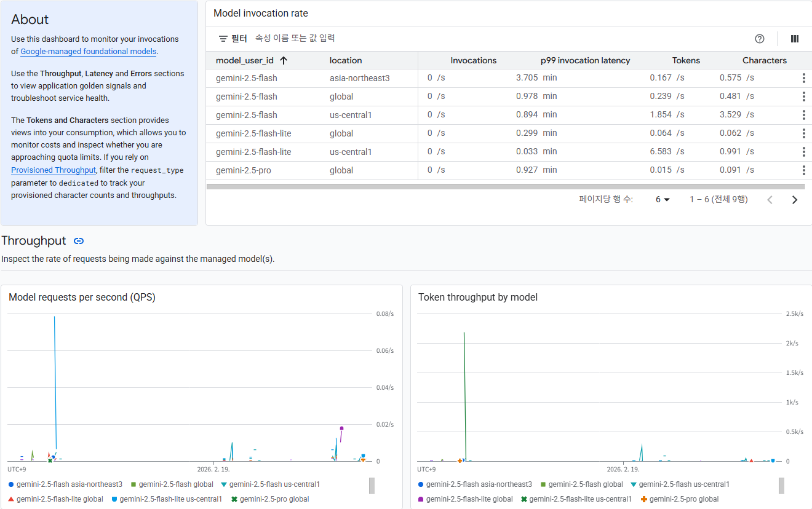Sort by model_user_id using the arrow icon

pos(284,60)
